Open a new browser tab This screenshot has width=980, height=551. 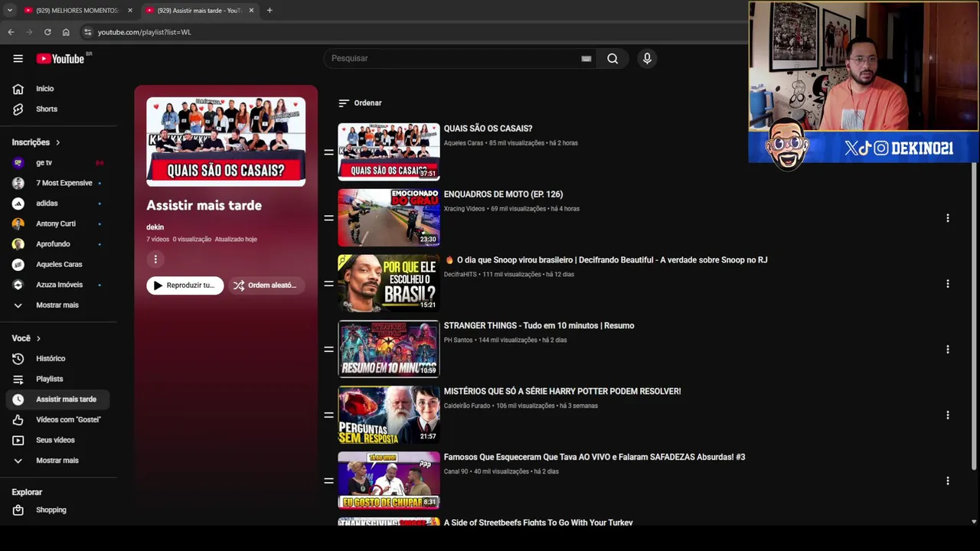click(269, 10)
